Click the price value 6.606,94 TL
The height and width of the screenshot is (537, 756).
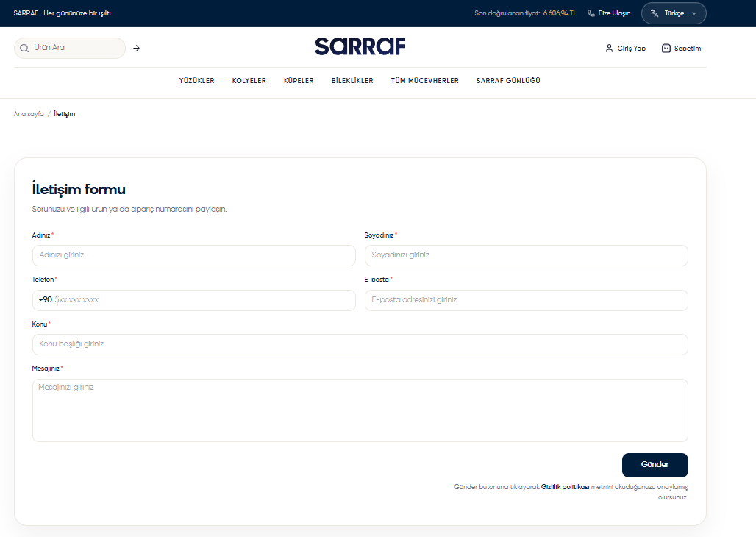560,13
